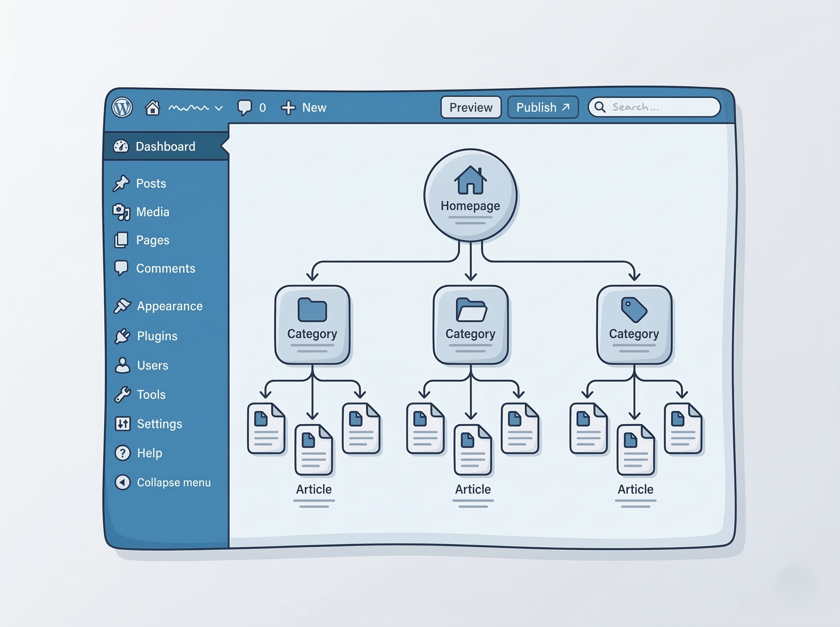The image size is (840, 627).
Task: Click the Help question mark icon
Action: click(x=122, y=453)
